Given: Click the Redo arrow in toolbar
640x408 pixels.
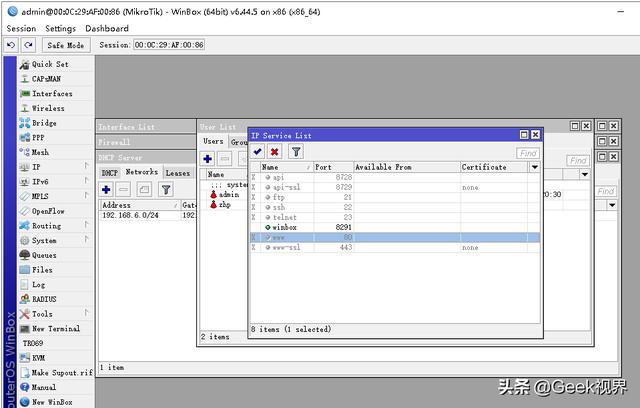Looking at the screenshot, I should tap(28, 45).
